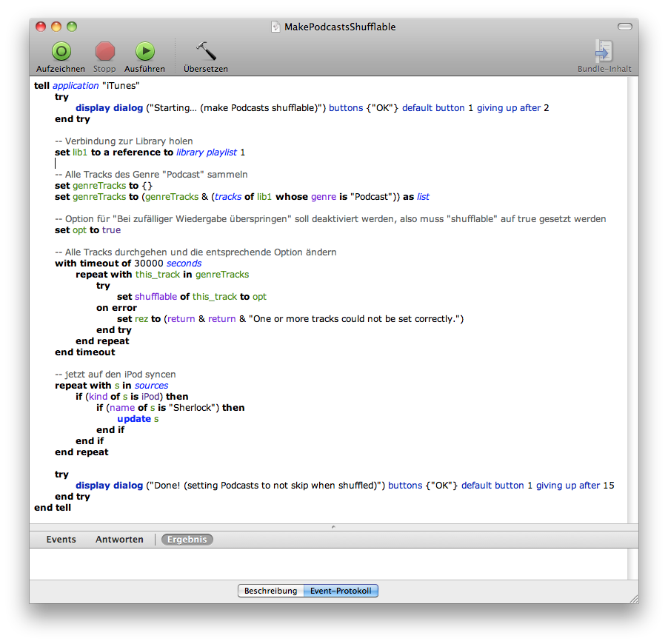668x644 pixels.
Task: Click the line 'tell application "iTunes"'
Action: [x=87, y=86]
